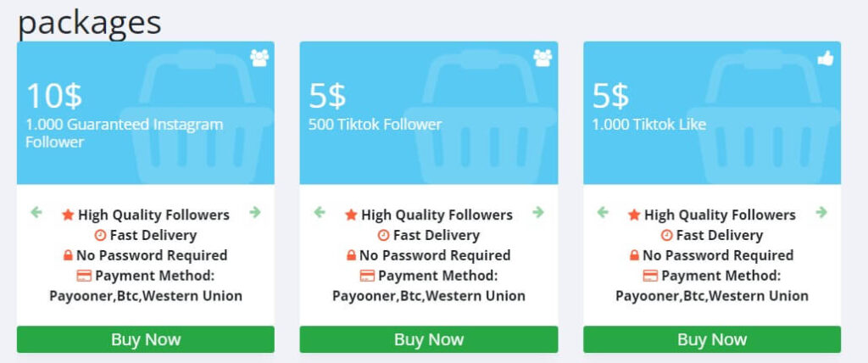This screenshot has width=868, height=363.
Task: Click the packages heading
Action: [x=90, y=23]
